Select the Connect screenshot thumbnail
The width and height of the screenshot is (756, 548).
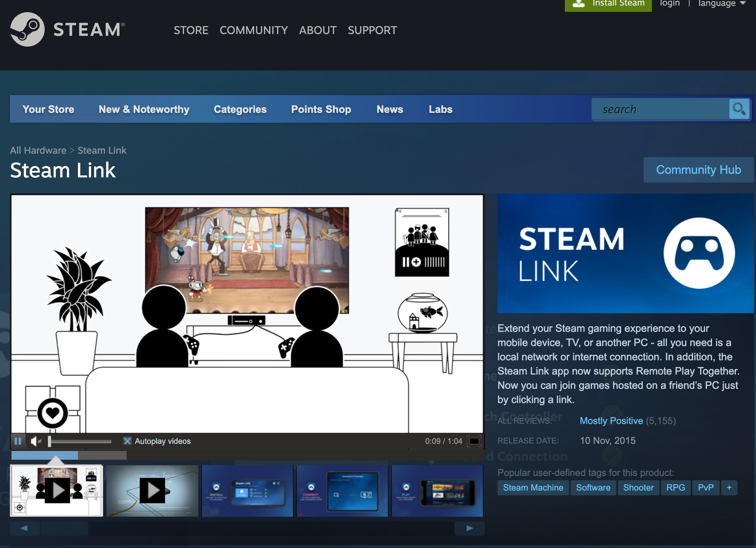click(342, 491)
